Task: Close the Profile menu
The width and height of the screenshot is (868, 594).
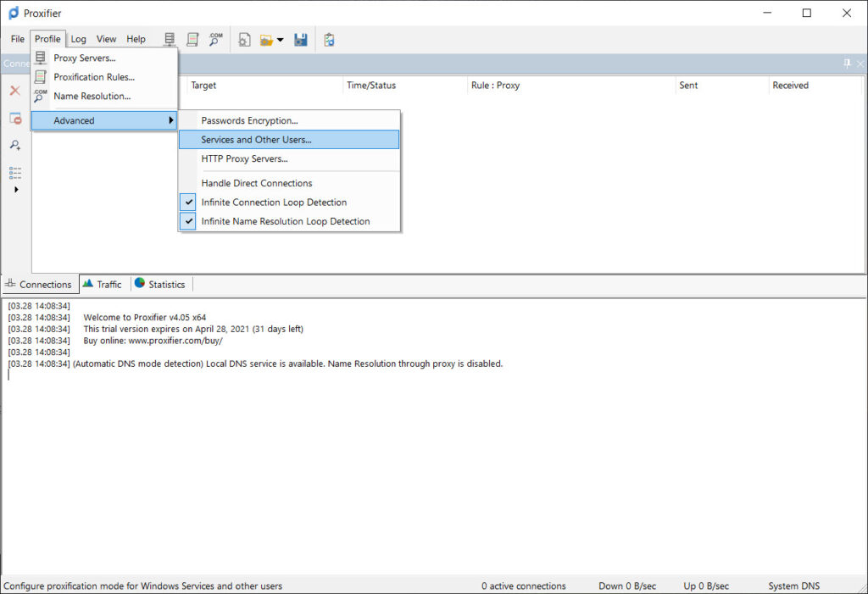Action: (47, 39)
